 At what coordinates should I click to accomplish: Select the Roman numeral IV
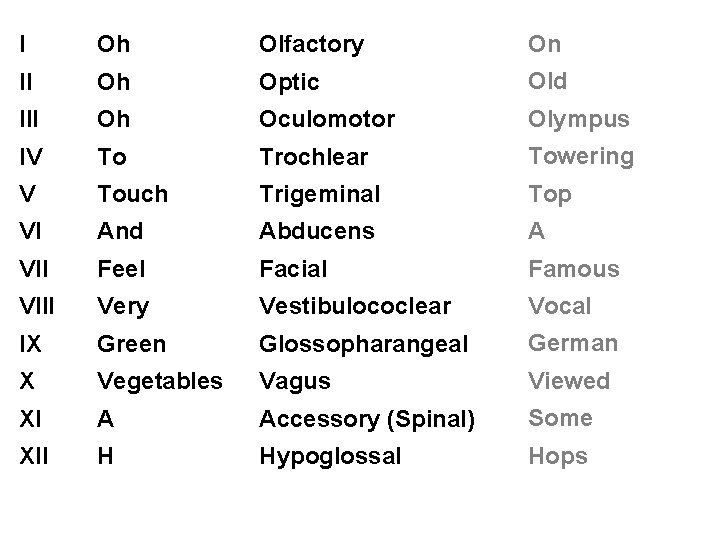click(x=31, y=157)
